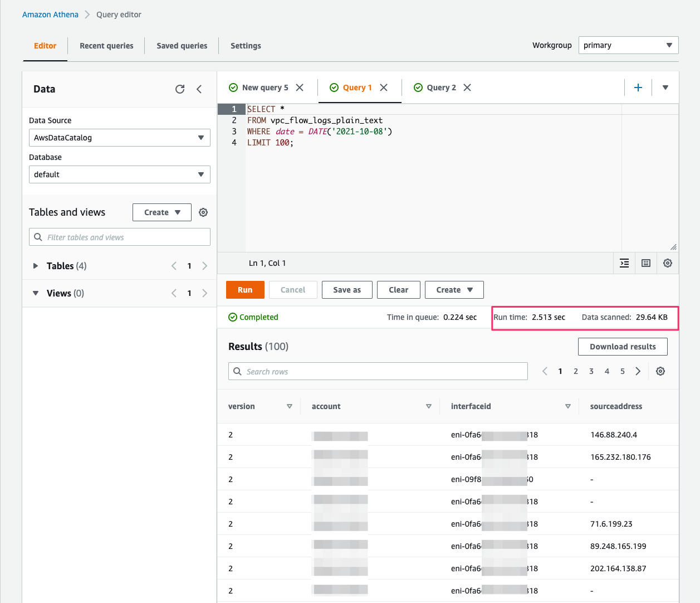Clear the query editor
The height and width of the screenshot is (603, 700).
pos(399,290)
